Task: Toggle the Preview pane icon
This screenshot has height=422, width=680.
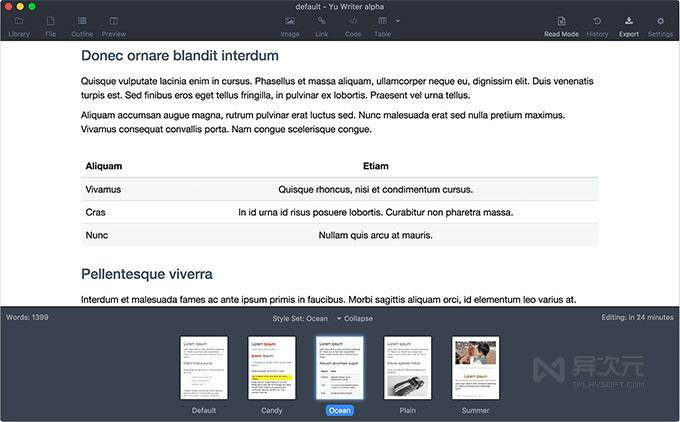Action: click(114, 21)
